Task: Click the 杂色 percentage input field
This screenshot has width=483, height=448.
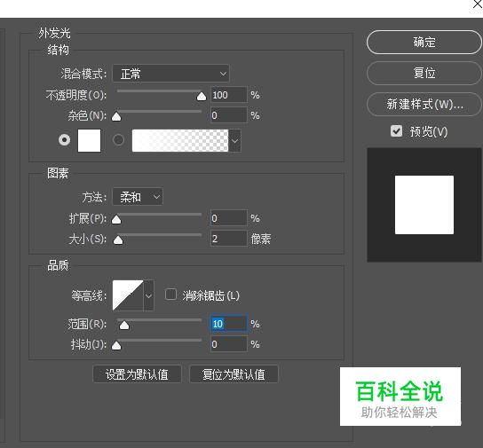Action: coord(229,115)
